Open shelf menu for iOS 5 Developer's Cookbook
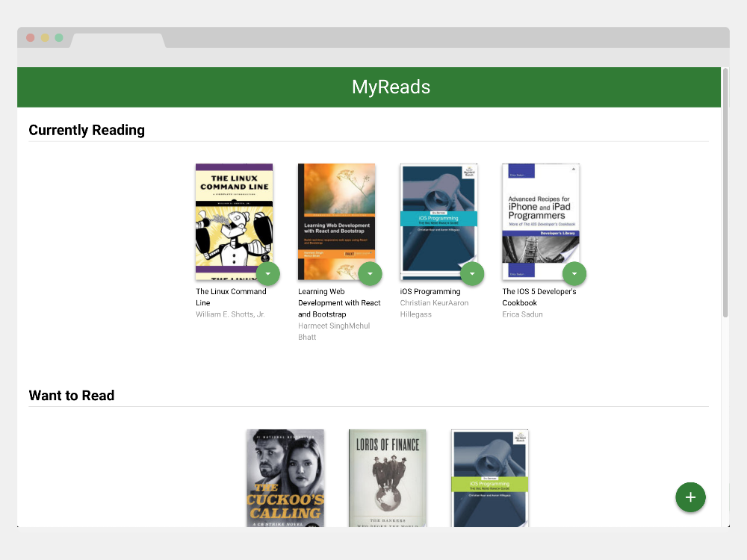The height and width of the screenshot is (560, 747). click(x=574, y=274)
